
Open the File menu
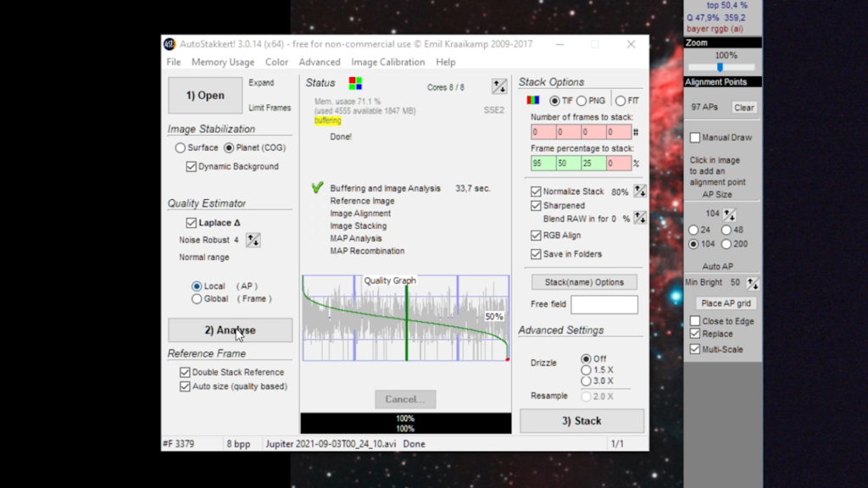[174, 62]
